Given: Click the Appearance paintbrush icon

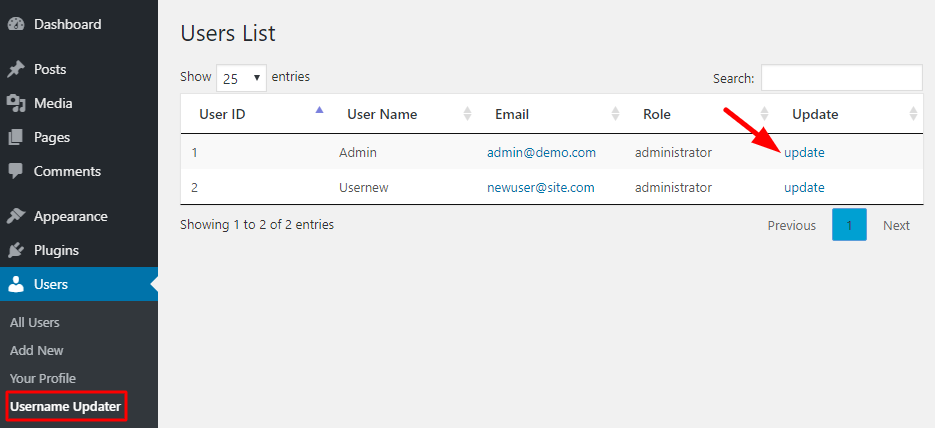Looking at the screenshot, I should [16, 216].
